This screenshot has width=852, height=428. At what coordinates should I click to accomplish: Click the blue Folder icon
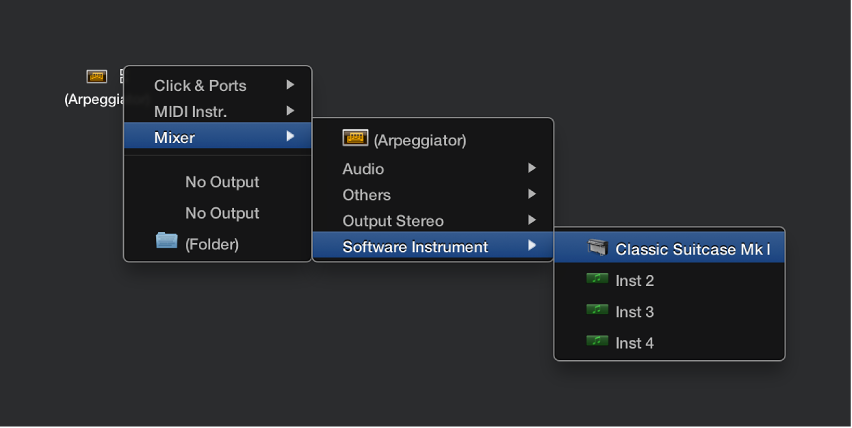(167, 240)
